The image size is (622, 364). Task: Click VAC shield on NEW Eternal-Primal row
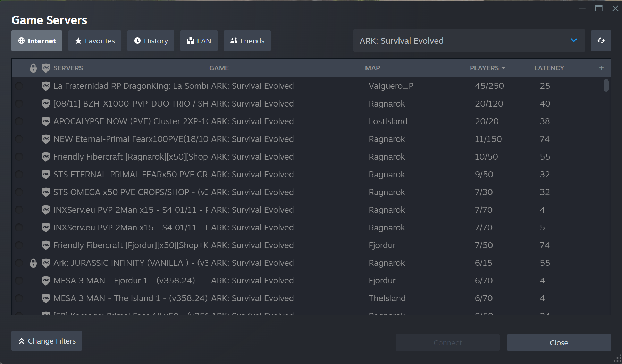pos(46,139)
